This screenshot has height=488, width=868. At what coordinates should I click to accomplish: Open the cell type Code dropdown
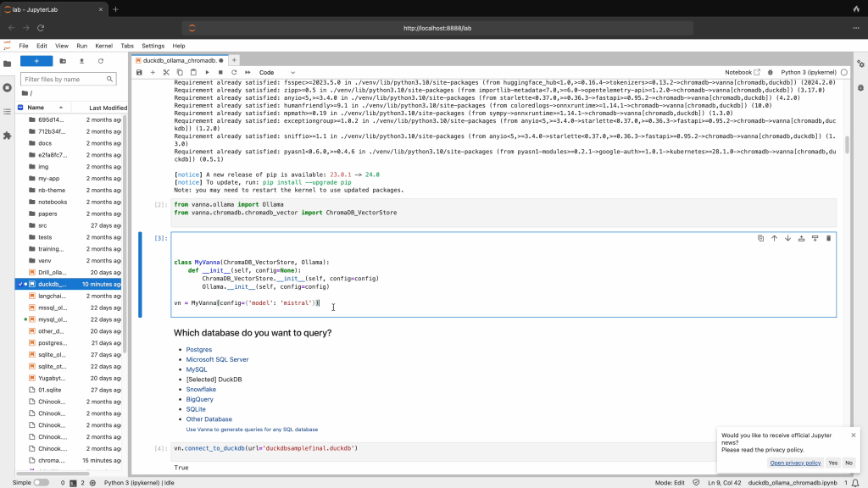[277, 73]
